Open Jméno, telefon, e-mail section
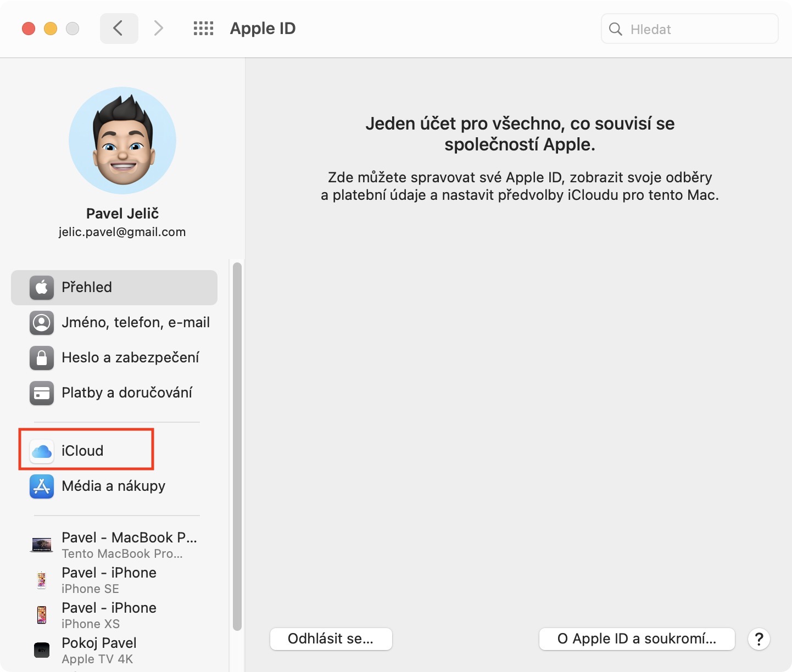 click(x=114, y=323)
